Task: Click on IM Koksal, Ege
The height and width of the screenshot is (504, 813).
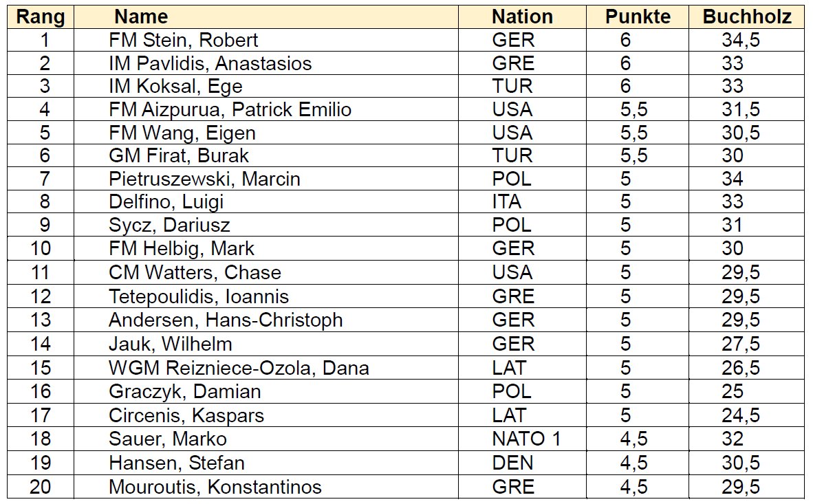Action: 175,87
